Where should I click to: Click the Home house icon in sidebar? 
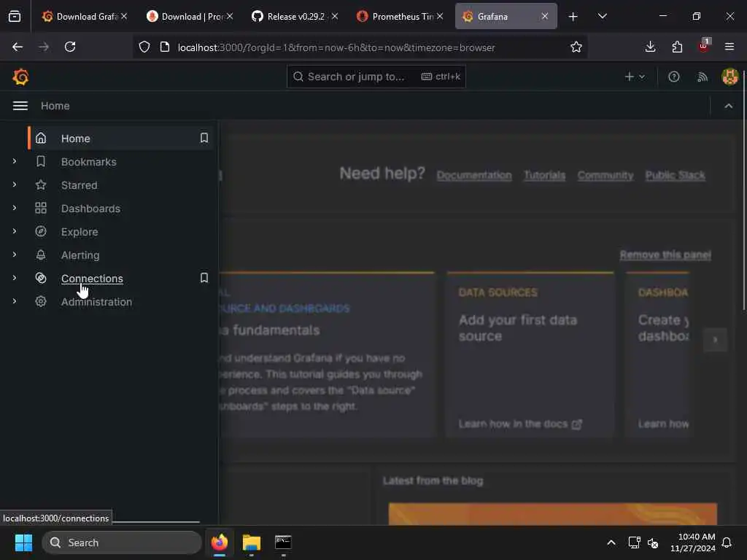point(41,138)
